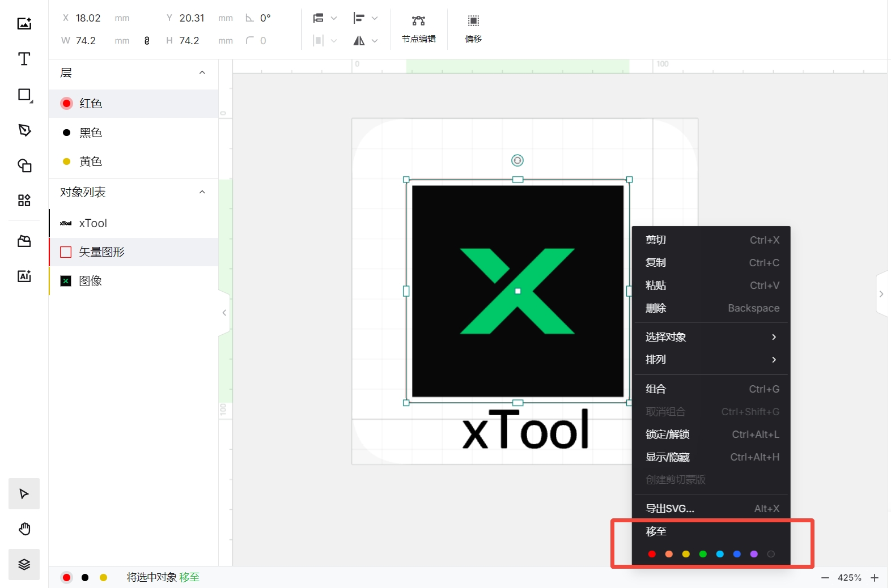This screenshot has height=588, width=891.
Task: Choose 剪切 from the context menu
Action: 711,240
